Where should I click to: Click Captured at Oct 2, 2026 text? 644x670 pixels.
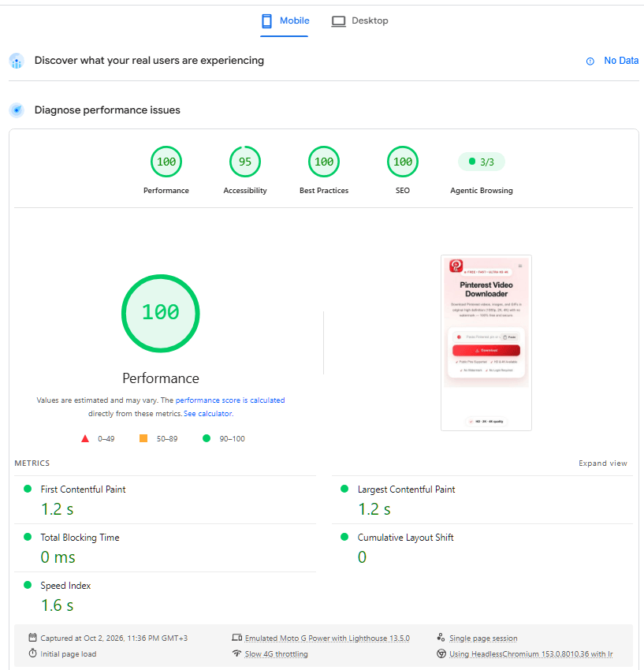point(114,638)
